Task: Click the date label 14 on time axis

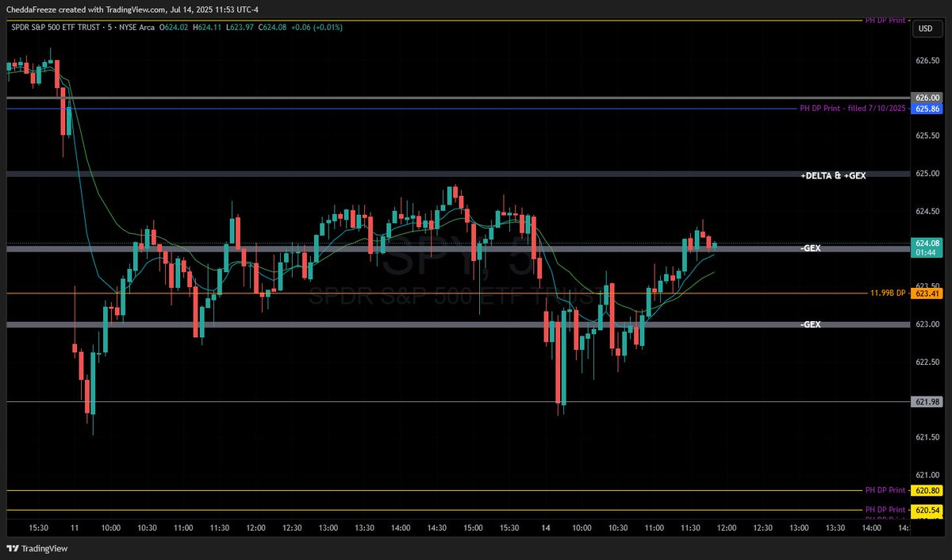Action: [547, 527]
